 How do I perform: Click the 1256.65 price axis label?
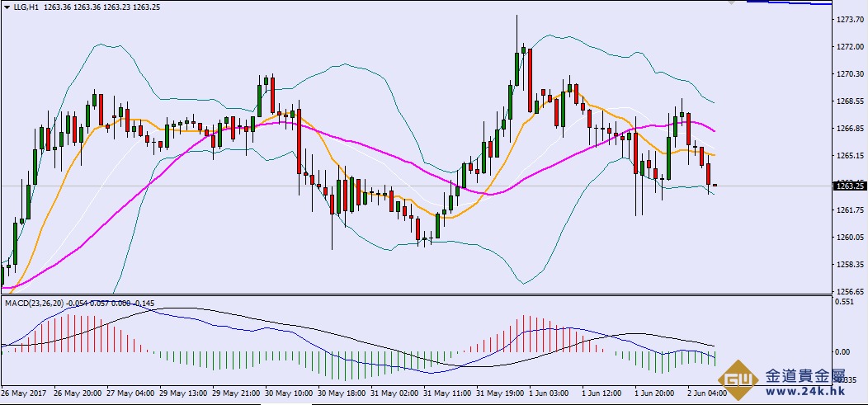(849, 292)
